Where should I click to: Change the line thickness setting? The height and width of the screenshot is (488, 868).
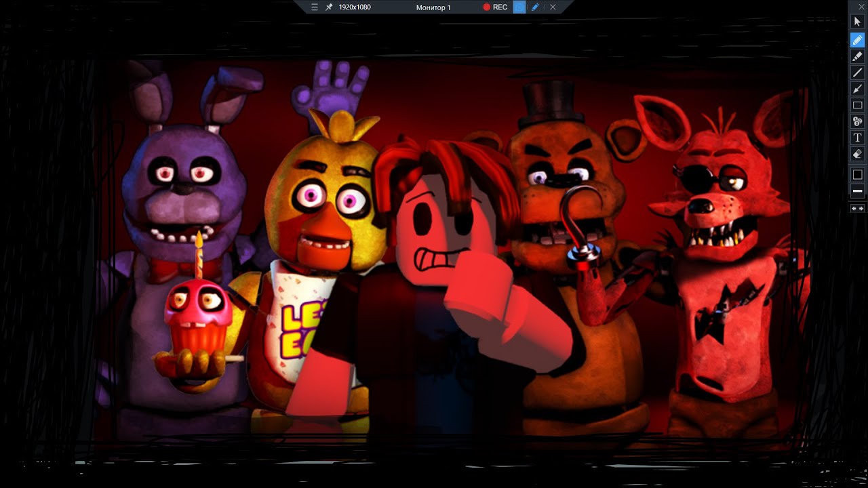(x=857, y=191)
